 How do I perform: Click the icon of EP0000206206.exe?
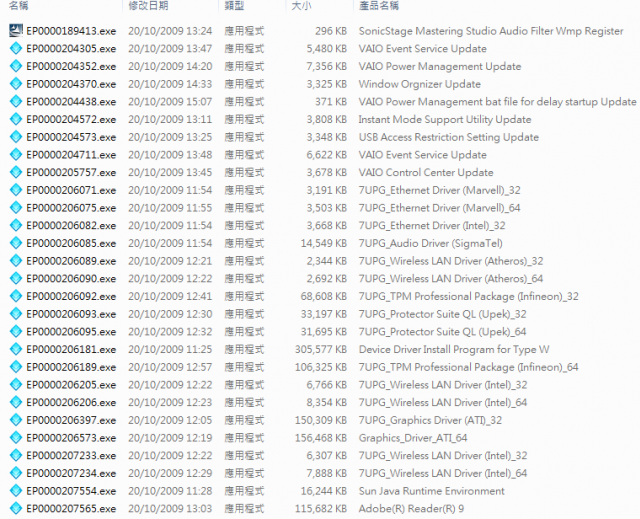pos(16,402)
